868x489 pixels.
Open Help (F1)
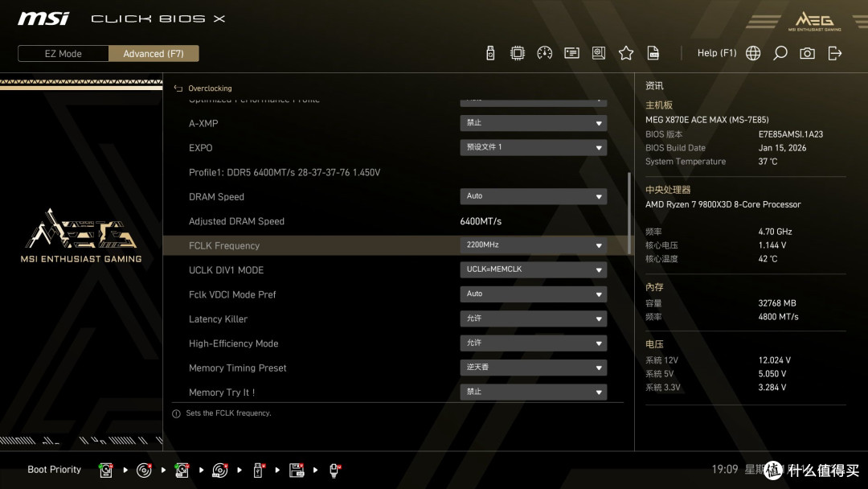pos(717,53)
